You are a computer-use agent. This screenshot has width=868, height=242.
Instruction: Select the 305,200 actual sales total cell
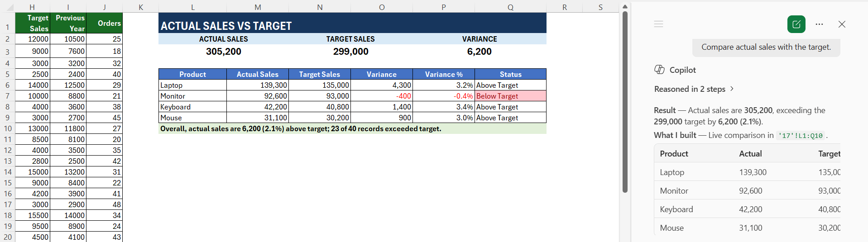[x=224, y=52]
